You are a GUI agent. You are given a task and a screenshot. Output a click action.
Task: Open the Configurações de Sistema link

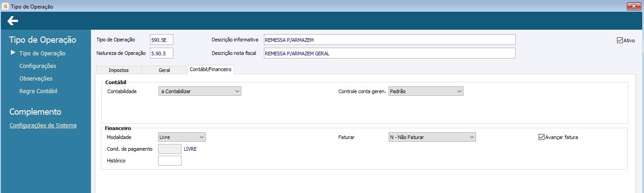coord(43,126)
